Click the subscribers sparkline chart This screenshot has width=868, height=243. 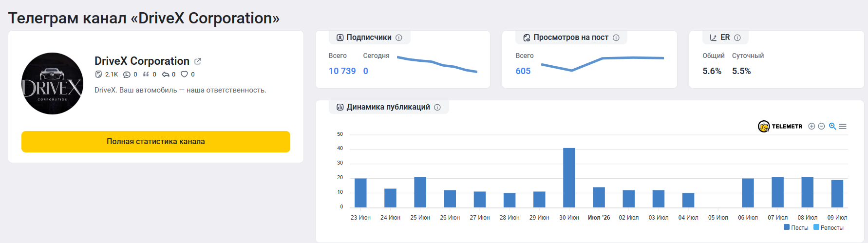tap(437, 64)
